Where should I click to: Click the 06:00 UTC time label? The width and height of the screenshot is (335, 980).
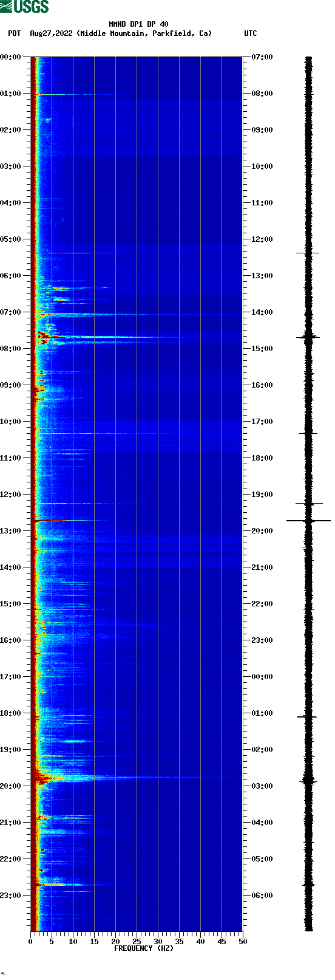click(262, 896)
